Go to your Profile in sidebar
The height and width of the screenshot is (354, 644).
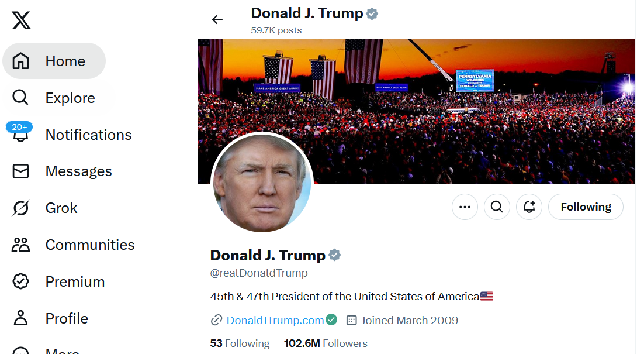click(53, 318)
